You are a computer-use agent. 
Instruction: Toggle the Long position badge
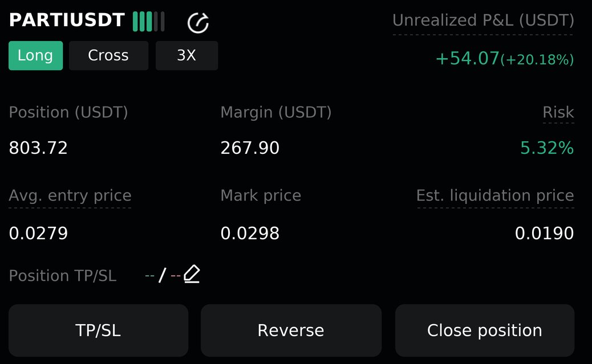35,55
